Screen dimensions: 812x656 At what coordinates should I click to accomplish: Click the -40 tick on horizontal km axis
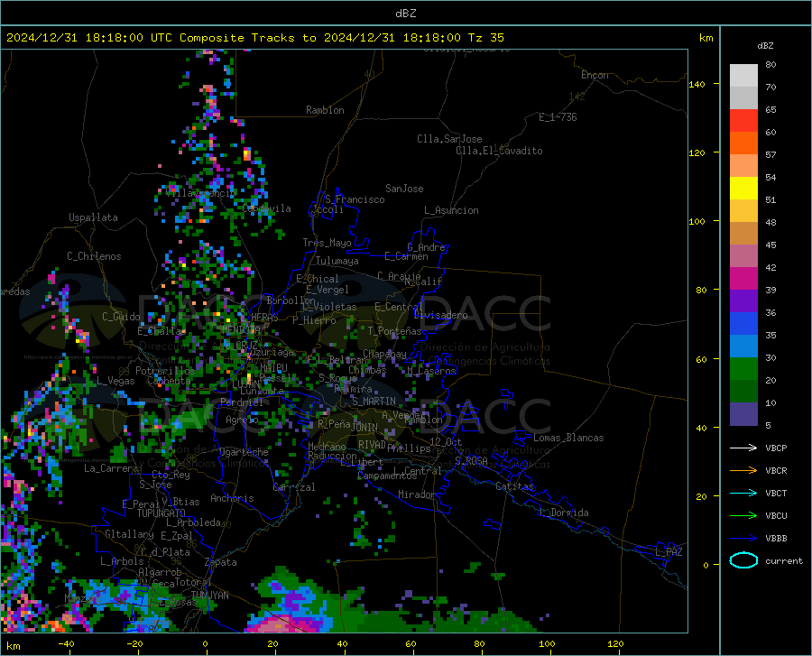point(66,644)
